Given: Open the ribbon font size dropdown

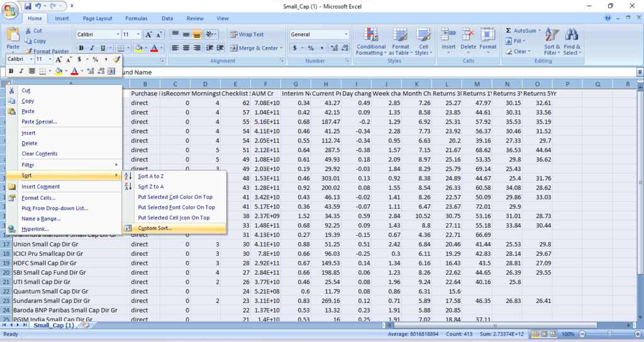Looking at the screenshot, I should tap(138, 35).
